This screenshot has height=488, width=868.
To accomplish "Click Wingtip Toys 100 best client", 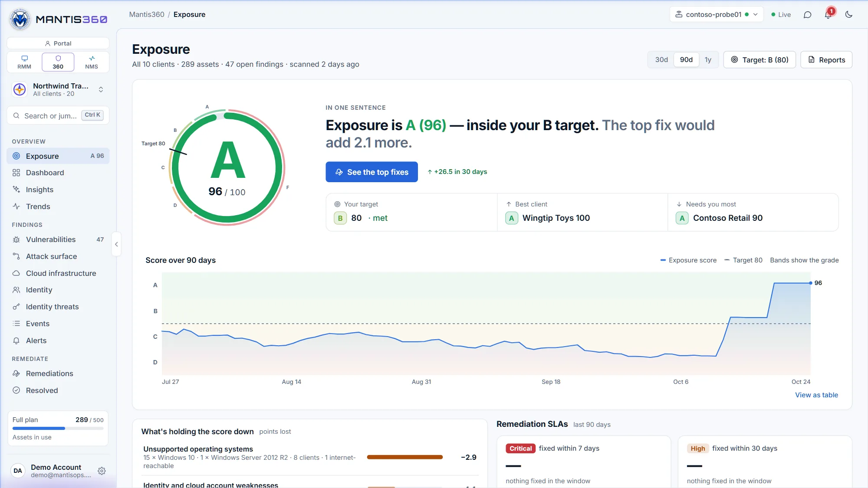I will (556, 218).
